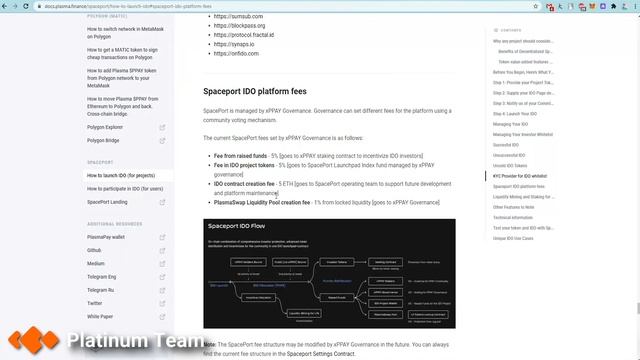Screen dimensions: 640x360
Task: Open the MetaMask fox extension
Action: (592, 7)
